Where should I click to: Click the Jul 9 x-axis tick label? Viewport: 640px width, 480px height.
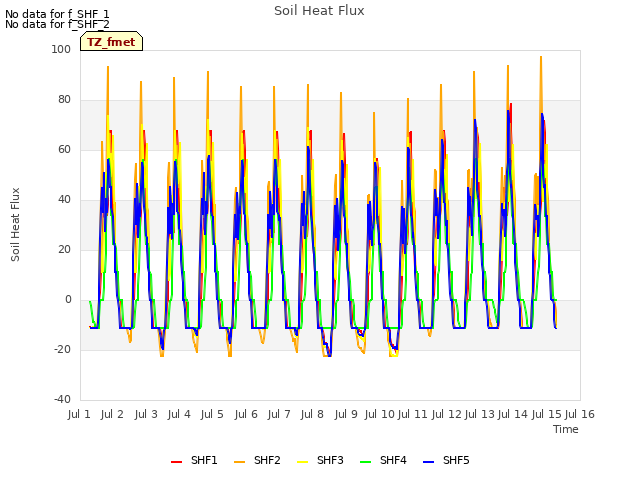(346, 414)
